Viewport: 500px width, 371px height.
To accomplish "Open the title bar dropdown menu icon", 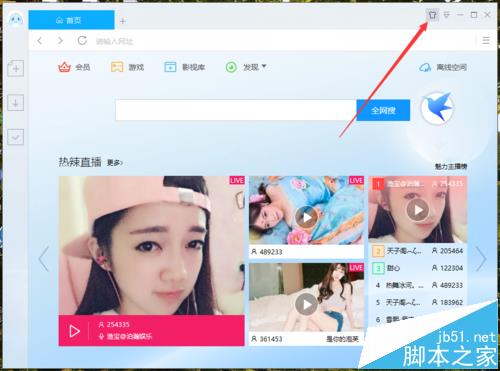I will tap(447, 15).
